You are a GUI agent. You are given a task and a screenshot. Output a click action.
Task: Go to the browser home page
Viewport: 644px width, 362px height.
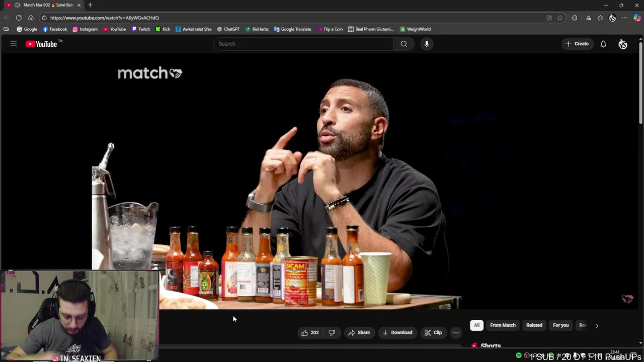tap(31, 18)
